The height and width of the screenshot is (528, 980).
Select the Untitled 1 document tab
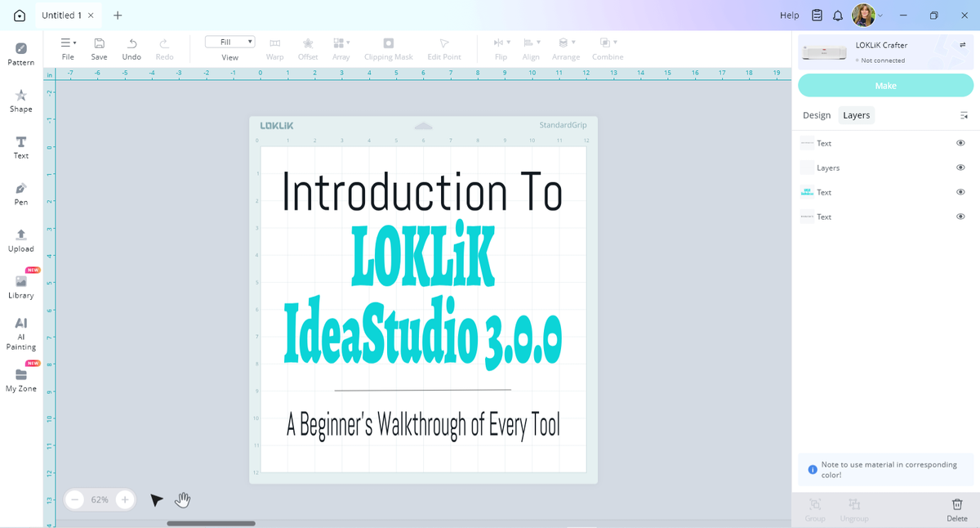pyautogui.click(x=60, y=16)
